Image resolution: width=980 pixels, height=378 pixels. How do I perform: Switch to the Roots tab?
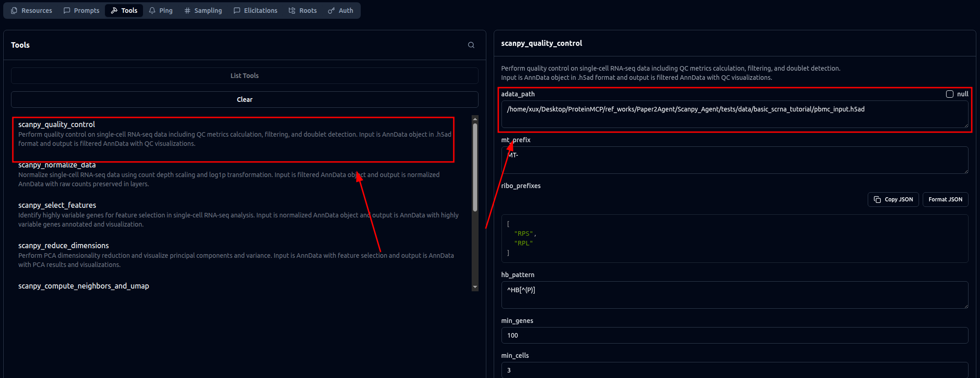click(x=303, y=11)
